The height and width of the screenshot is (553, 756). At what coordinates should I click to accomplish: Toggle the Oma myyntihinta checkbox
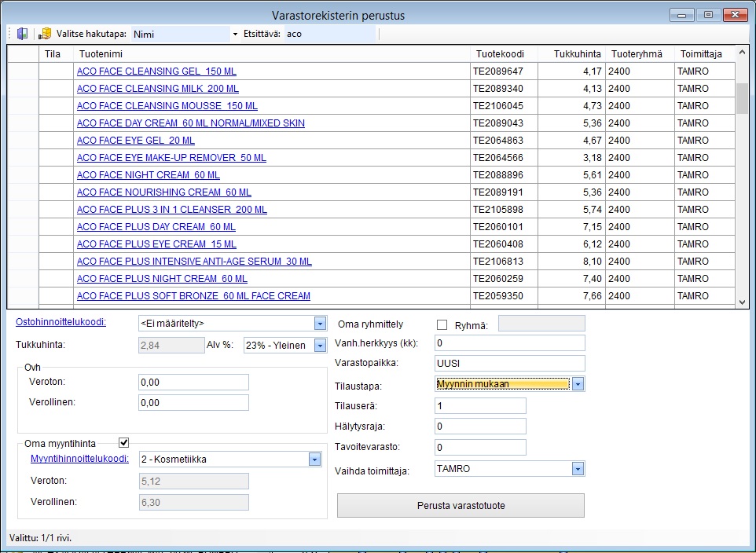tap(124, 442)
